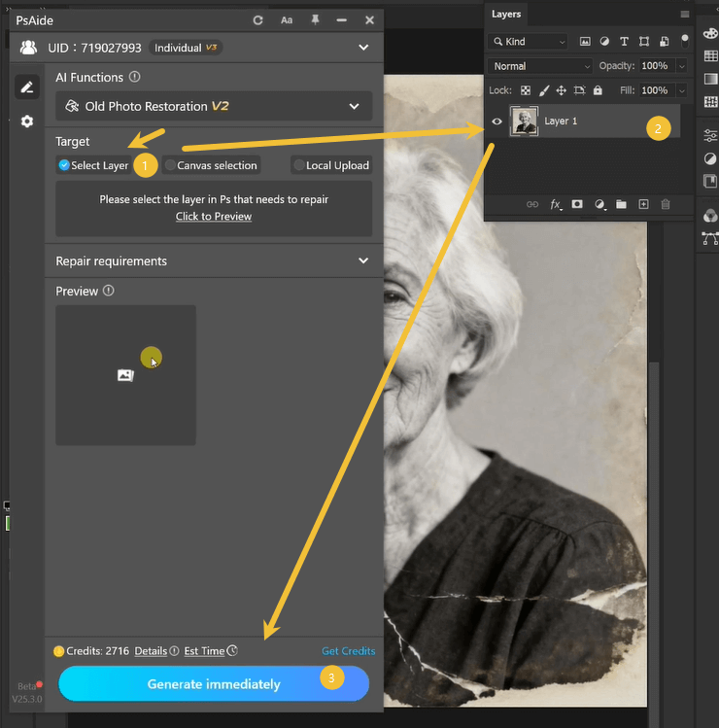Click the empty preview image placeholder
This screenshot has height=728, width=719.
tap(125, 375)
